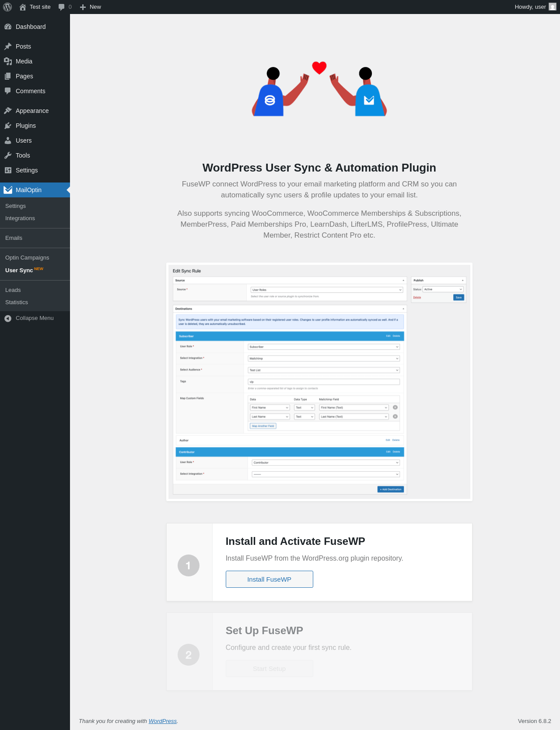
Task: Click the Media icon in sidebar
Action: pos(8,61)
